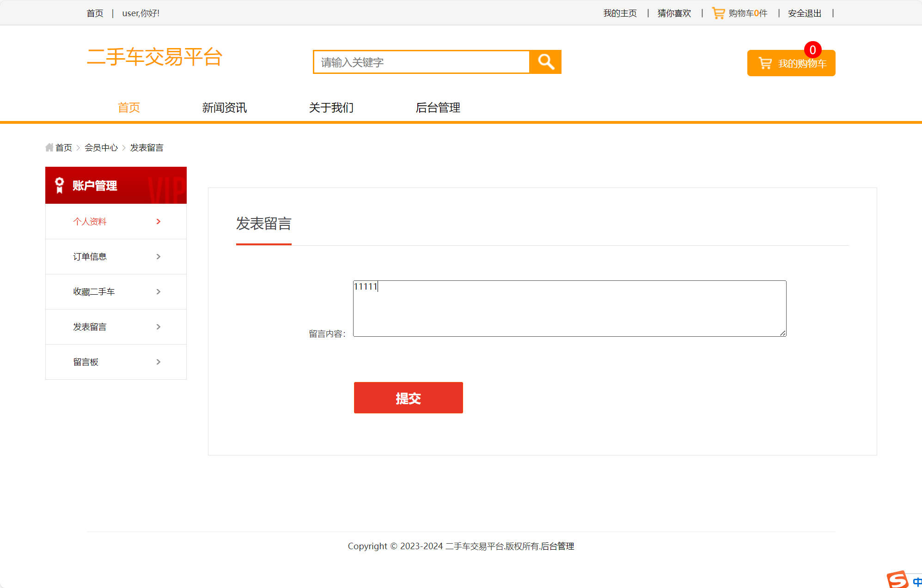Expand the 留言板 sidebar arrow
The width and height of the screenshot is (922, 588).
(x=158, y=362)
